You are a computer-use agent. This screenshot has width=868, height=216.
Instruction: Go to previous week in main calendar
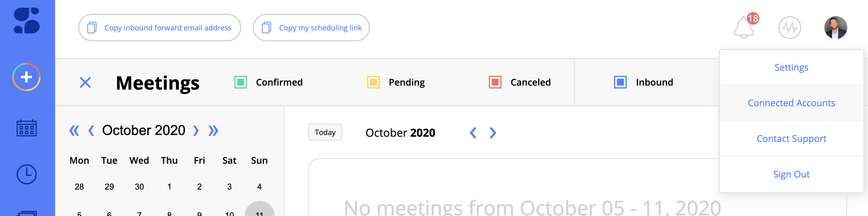click(x=473, y=133)
